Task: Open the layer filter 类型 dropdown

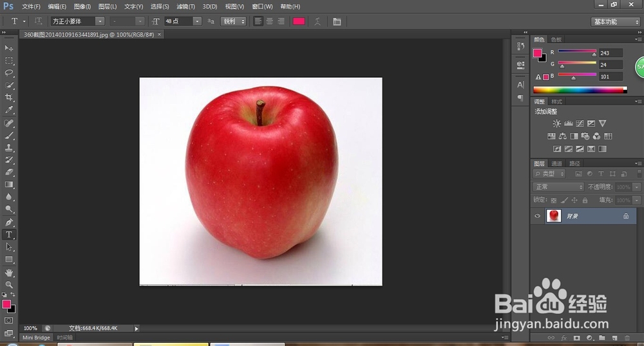Action: tap(549, 174)
